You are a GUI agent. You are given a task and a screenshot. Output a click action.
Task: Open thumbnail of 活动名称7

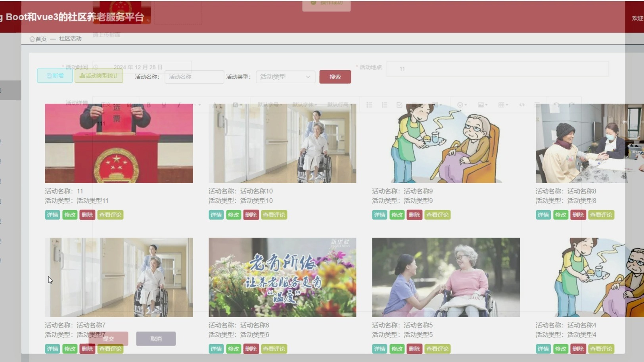(119, 277)
